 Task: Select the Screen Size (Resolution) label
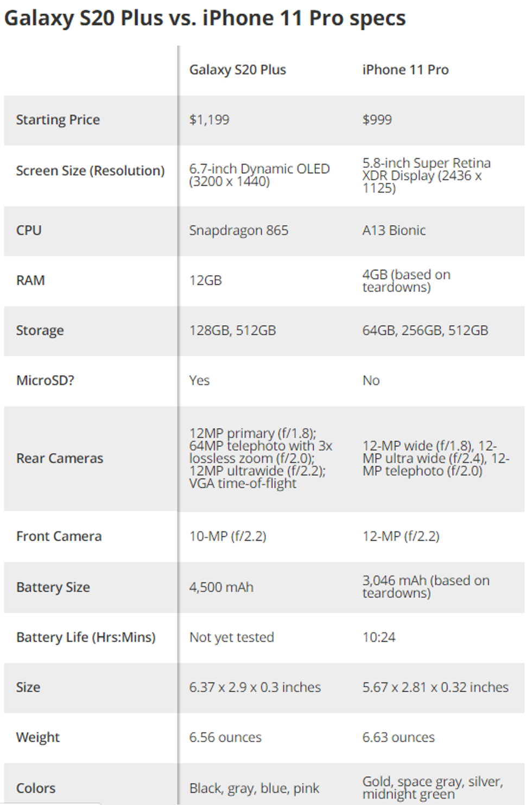pyautogui.click(x=90, y=171)
